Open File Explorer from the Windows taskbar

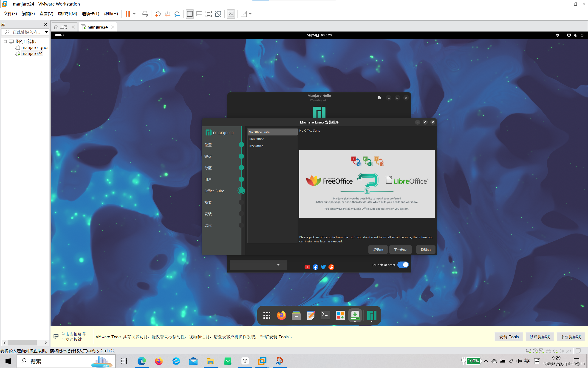coord(210,361)
